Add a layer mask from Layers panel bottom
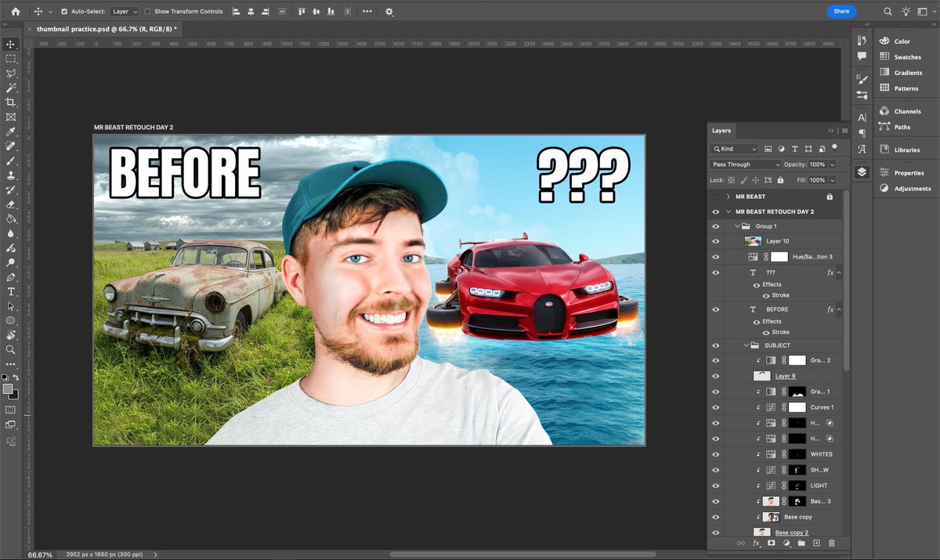 772,543
